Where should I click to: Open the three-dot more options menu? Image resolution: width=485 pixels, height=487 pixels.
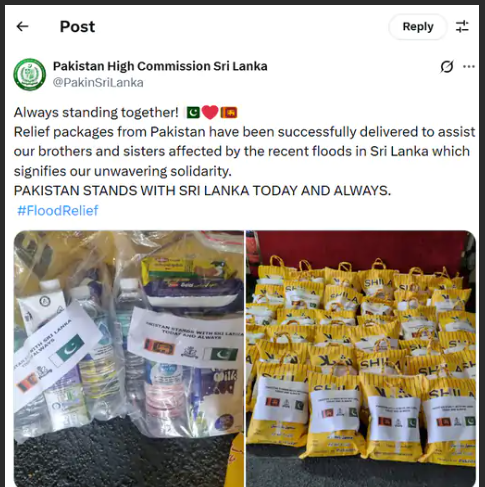coord(469,66)
